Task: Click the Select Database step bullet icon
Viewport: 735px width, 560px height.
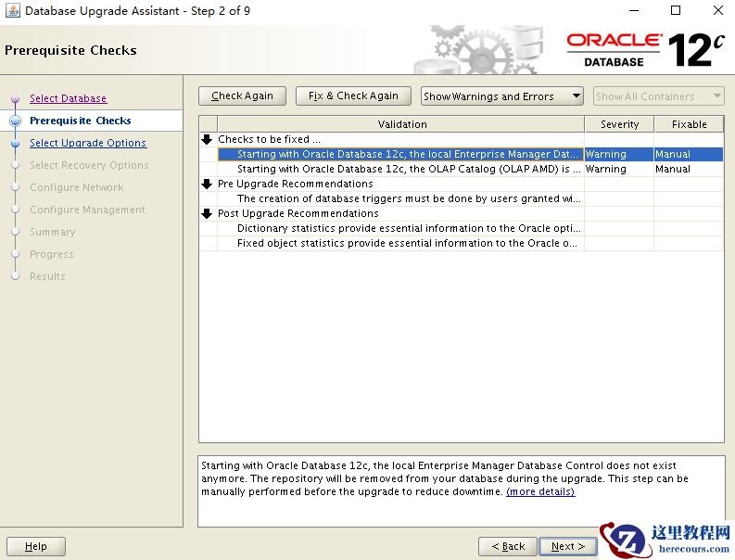Action: click(x=16, y=99)
